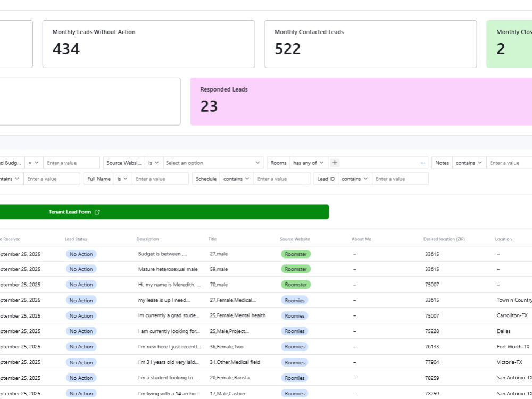Click location cell 'Fort Worth-TX'

513,347
